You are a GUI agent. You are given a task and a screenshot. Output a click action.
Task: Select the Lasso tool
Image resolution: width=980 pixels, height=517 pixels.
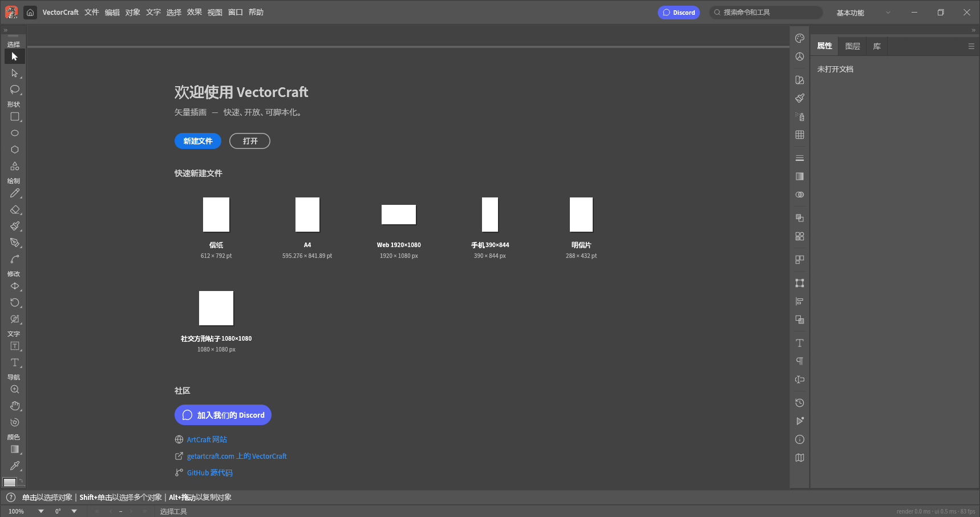click(15, 90)
